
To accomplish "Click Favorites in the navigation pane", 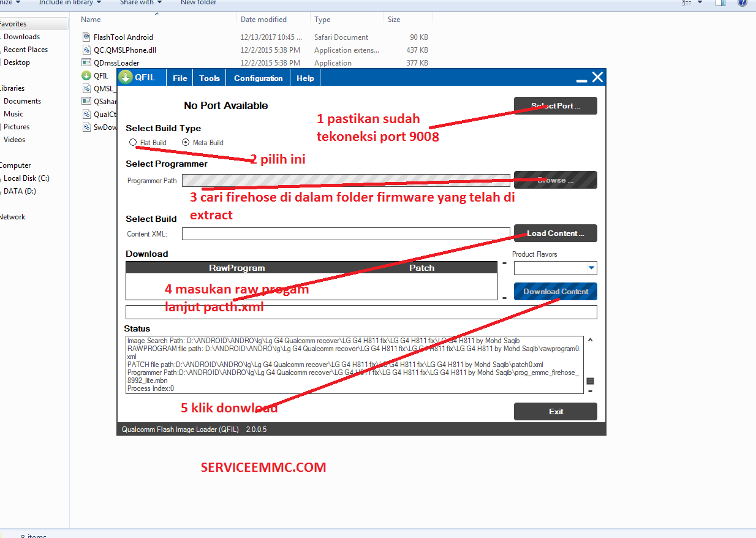I will (x=13, y=24).
